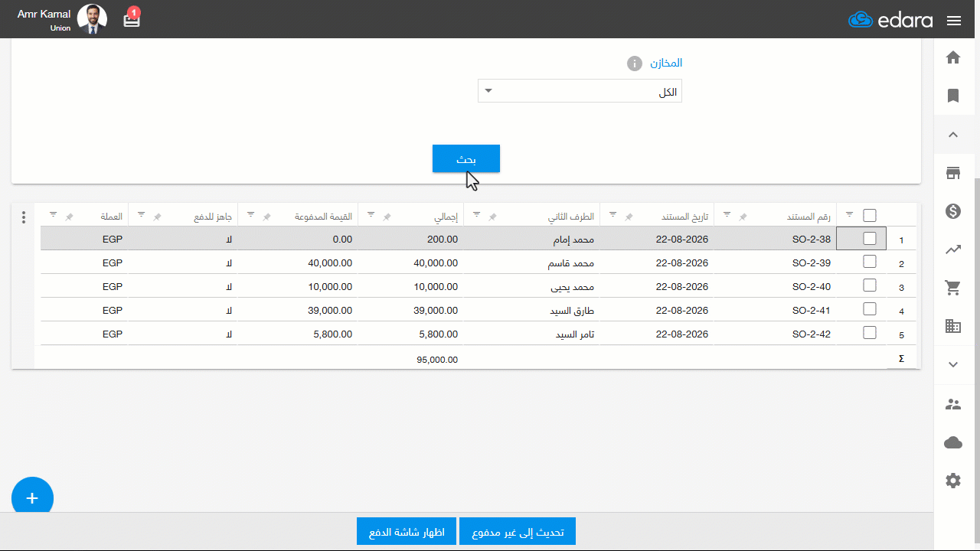Screen dimensions: 980x551
Task: Sort by القيمة المدفوعة column header
Action: [324, 217]
